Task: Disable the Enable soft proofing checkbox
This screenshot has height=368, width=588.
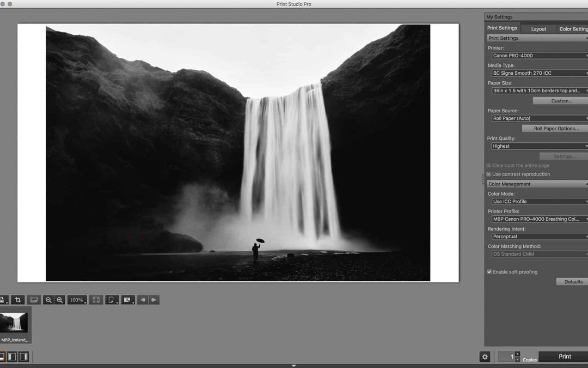Action: coord(489,272)
